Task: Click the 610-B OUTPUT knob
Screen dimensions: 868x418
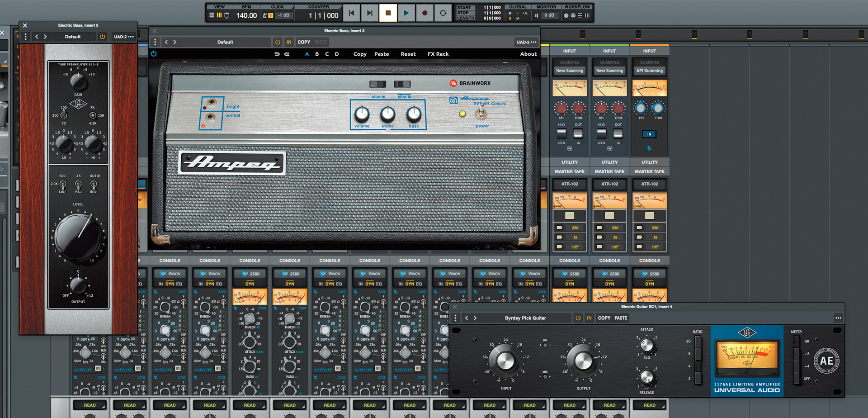Action: [78, 285]
